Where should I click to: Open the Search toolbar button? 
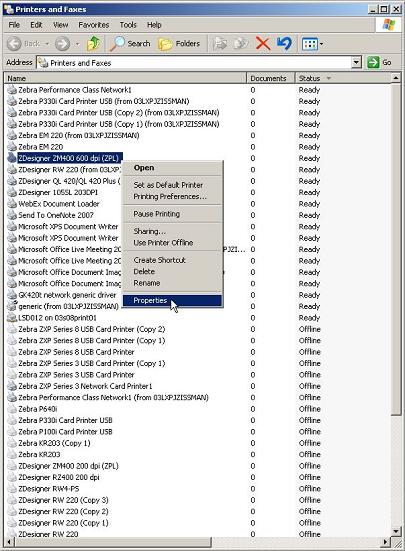[x=130, y=44]
